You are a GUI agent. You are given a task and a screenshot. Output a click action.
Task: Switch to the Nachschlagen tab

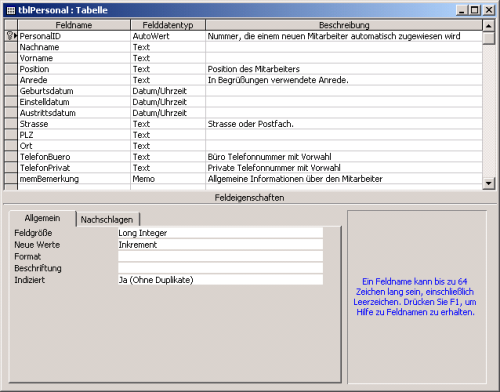coord(107,220)
